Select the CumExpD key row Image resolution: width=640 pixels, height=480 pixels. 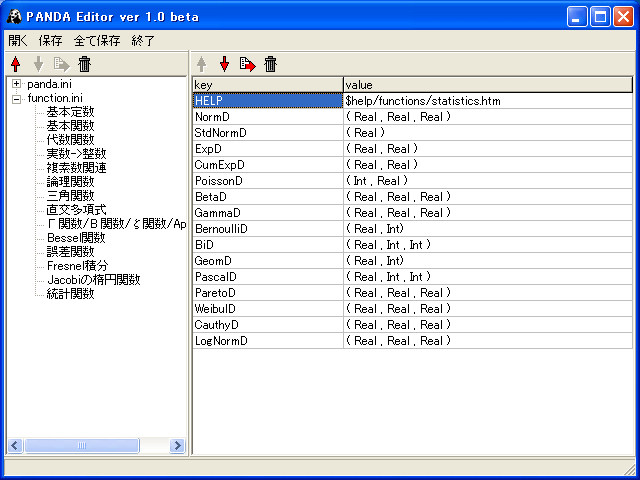(268, 165)
